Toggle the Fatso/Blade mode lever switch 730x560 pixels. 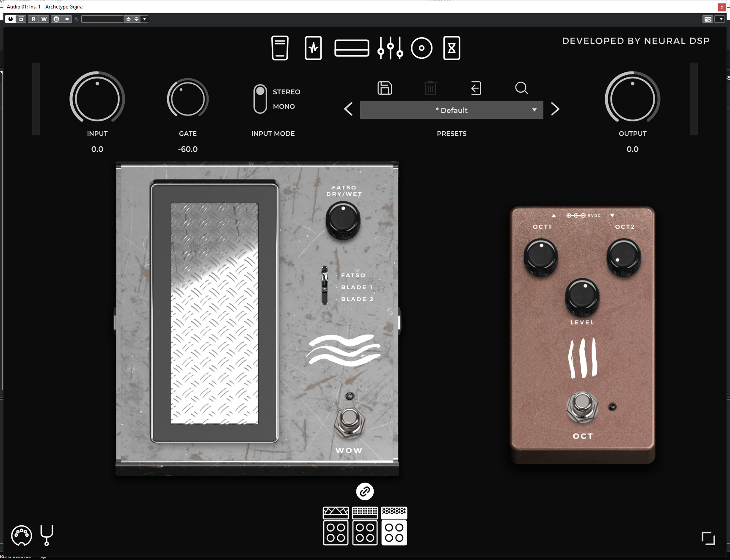(325, 285)
